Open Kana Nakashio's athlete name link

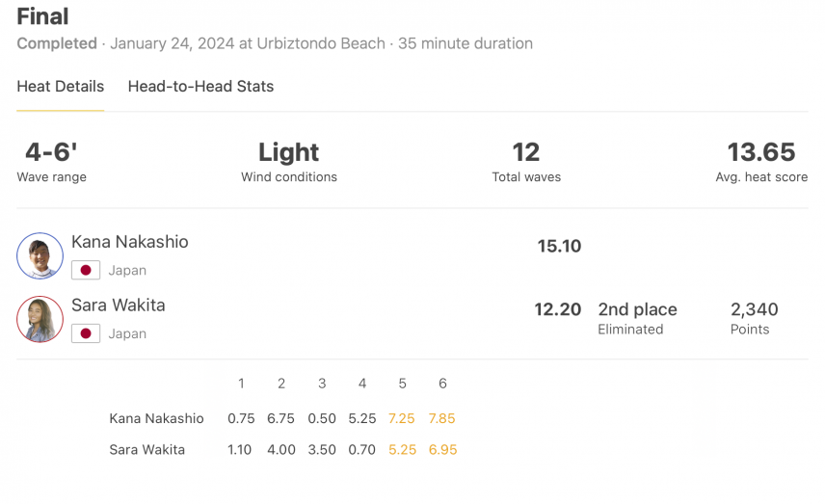[129, 242]
